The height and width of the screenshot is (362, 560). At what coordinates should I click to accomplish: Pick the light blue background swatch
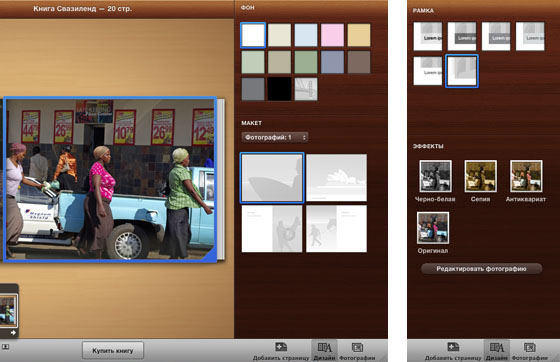point(306,35)
